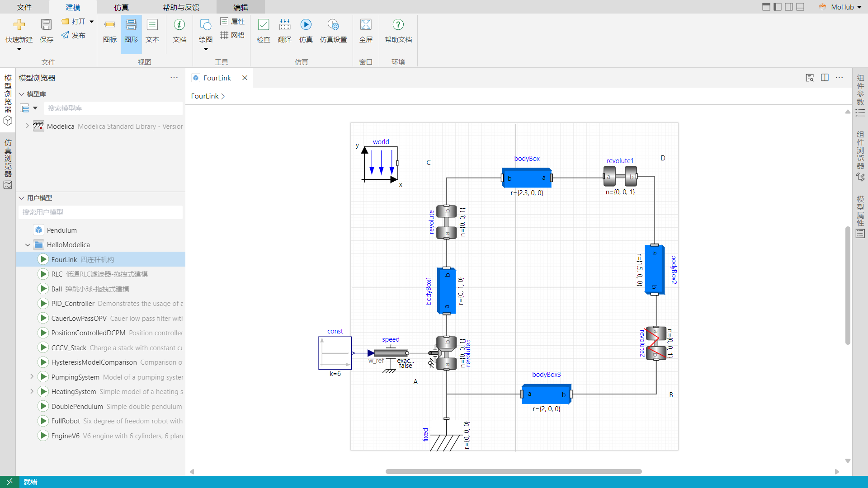868x488 pixels.
Task: Click the split editor view icon
Action: 825,78
